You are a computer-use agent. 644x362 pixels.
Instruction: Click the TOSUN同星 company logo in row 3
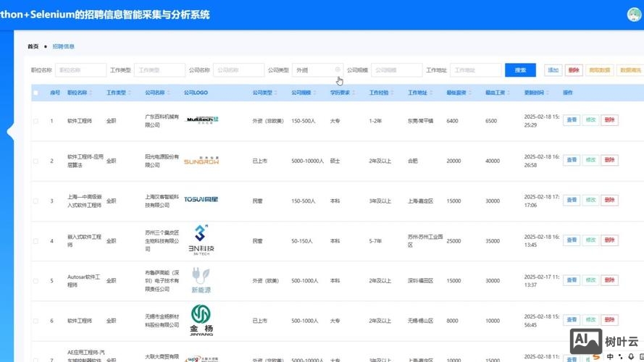click(x=201, y=200)
